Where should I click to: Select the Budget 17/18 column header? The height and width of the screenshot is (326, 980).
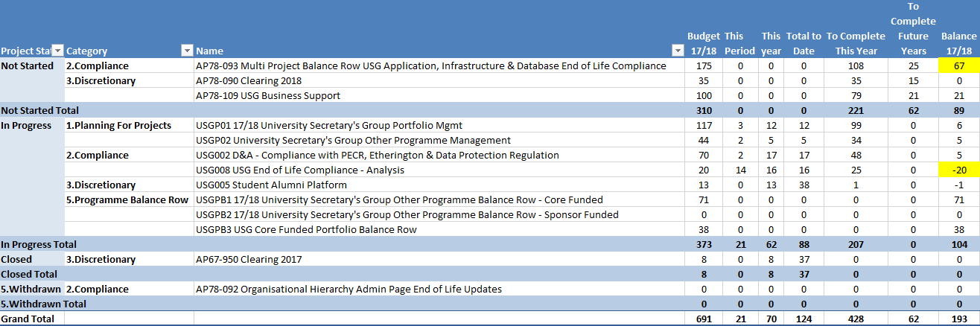coord(703,43)
